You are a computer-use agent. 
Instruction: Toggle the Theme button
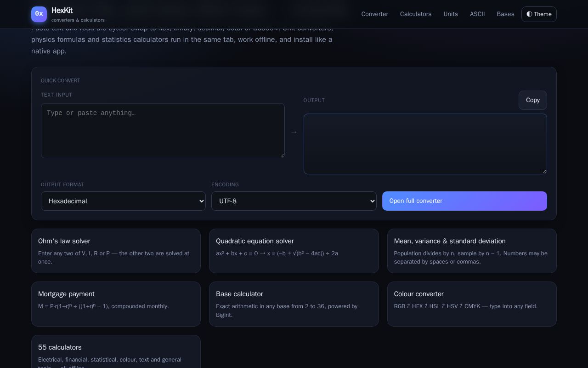539,14
